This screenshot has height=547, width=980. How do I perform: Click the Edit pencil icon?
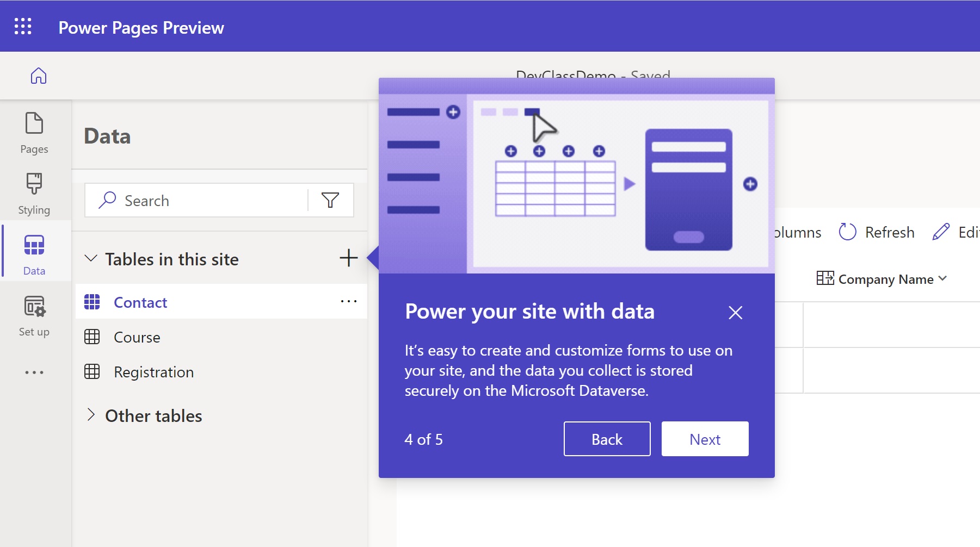pos(940,232)
